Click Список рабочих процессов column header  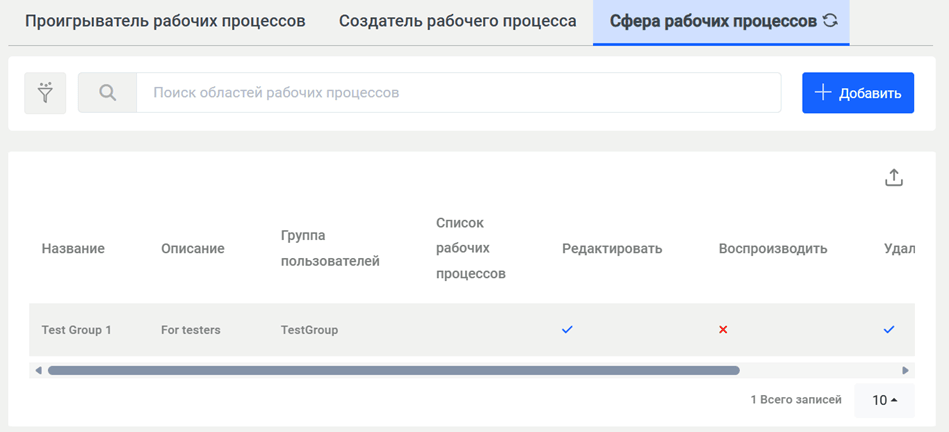(471, 248)
